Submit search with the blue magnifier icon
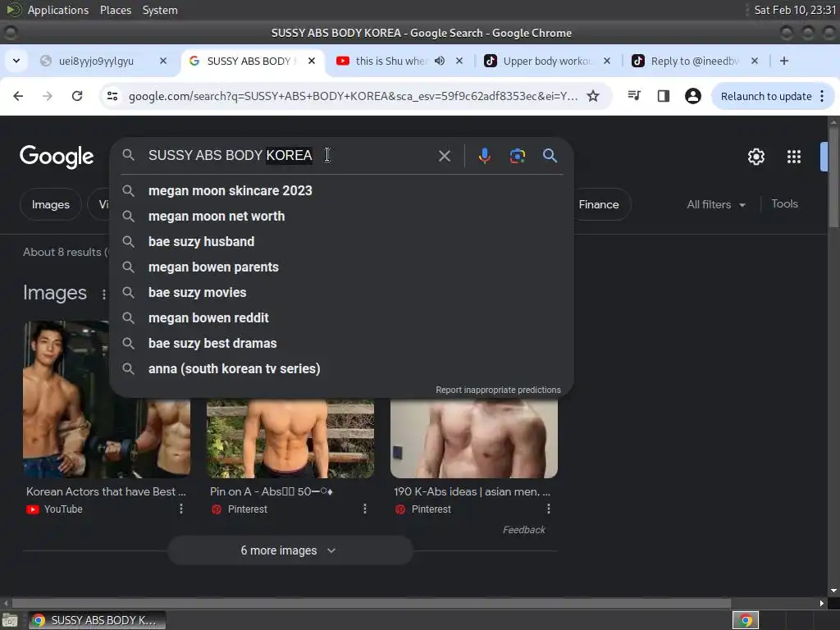 pyautogui.click(x=550, y=156)
